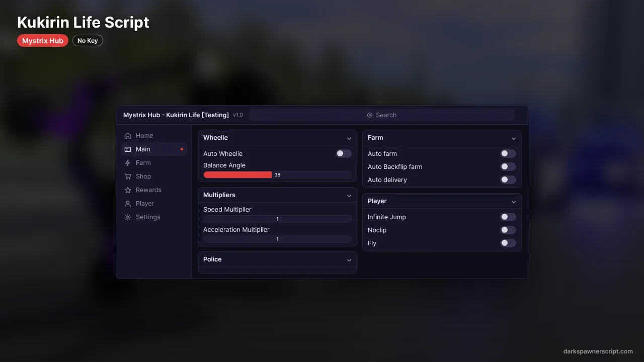Click the Search input field
644x362 pixels.
tap(382, 115)
